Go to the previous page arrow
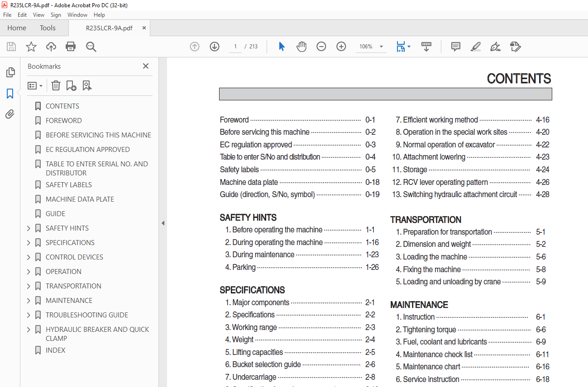 [x=195, y=47]
